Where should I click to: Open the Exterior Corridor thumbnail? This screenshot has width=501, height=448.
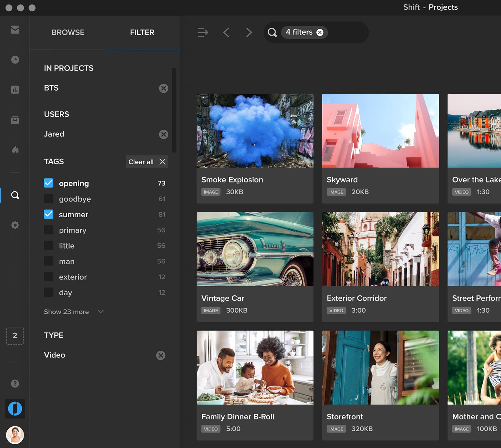(x=380, y=249)
